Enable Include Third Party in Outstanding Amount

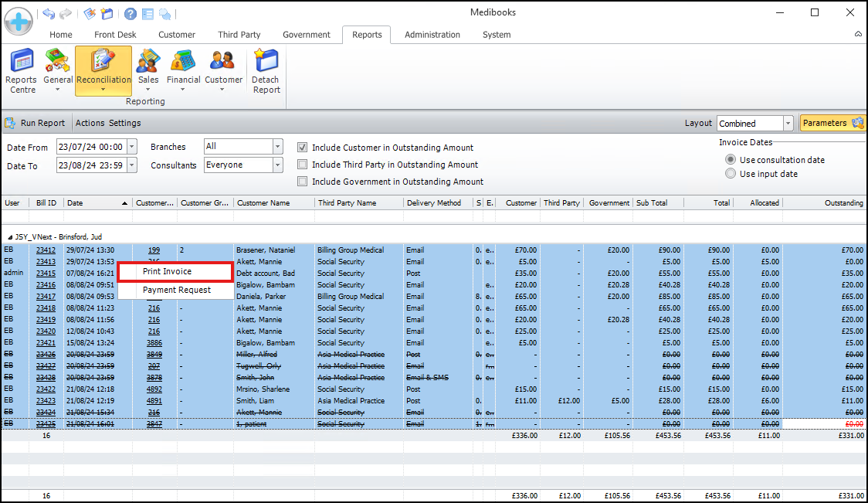[x=303, y=165]
